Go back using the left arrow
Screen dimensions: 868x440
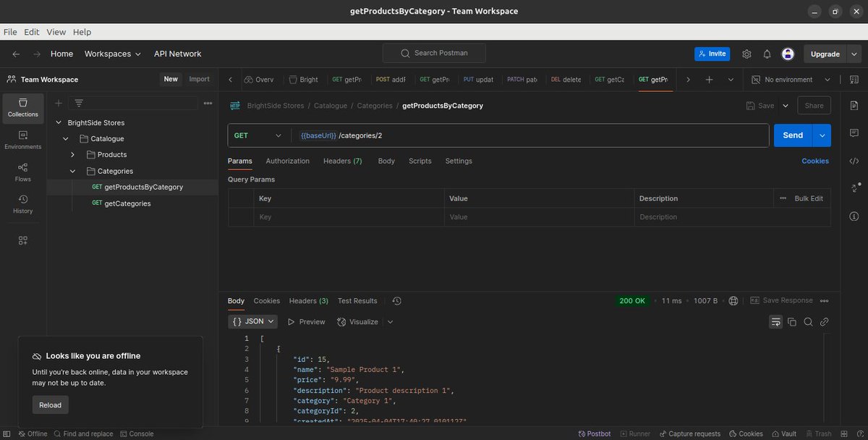pos(16,54)
